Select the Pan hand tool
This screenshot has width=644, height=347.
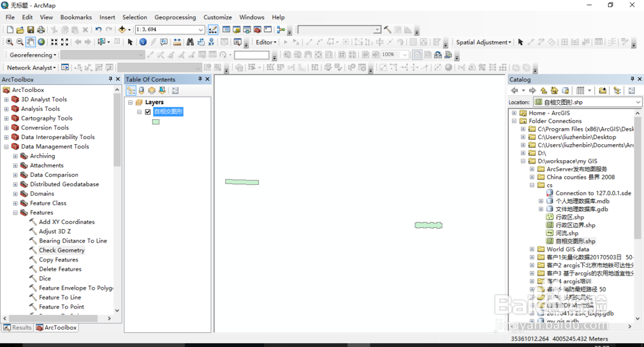point(30,42)
